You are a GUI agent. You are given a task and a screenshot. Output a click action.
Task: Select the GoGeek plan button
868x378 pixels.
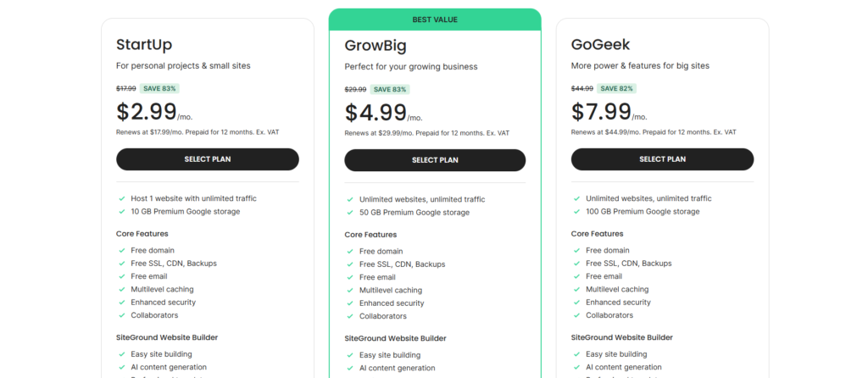click(662, 159)
